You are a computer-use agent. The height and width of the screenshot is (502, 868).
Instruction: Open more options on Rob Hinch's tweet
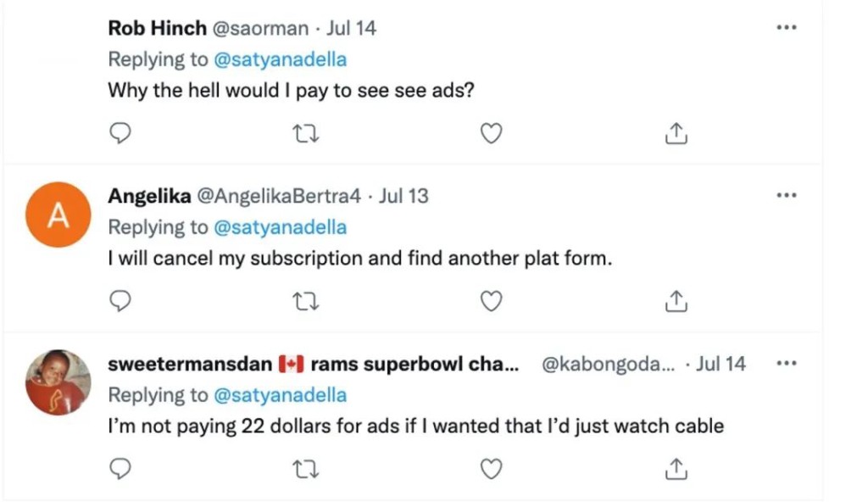[x=787, y=28]
